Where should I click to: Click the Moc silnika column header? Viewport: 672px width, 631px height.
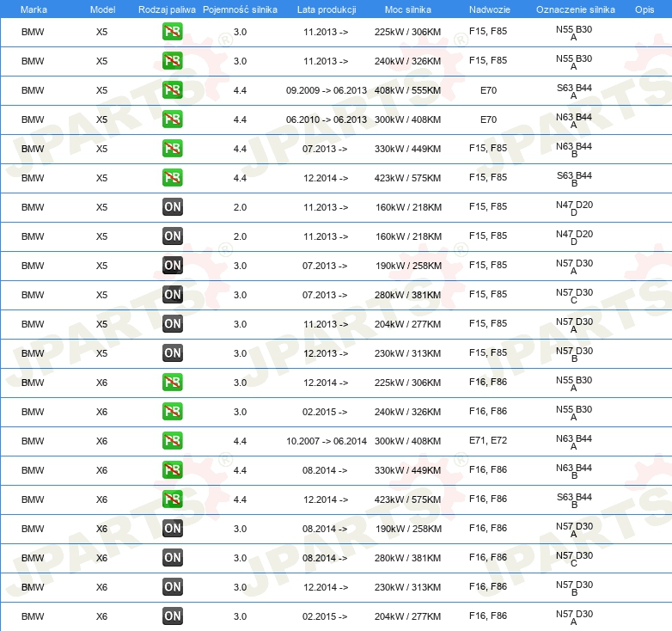(x=408, y=9)
